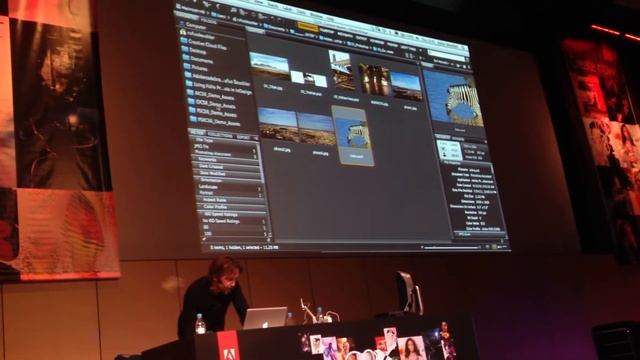Select the 01_Time.jpg thumbnail
Image resolution: width=640 pixels, height=360 pixels.
(269, 66)
